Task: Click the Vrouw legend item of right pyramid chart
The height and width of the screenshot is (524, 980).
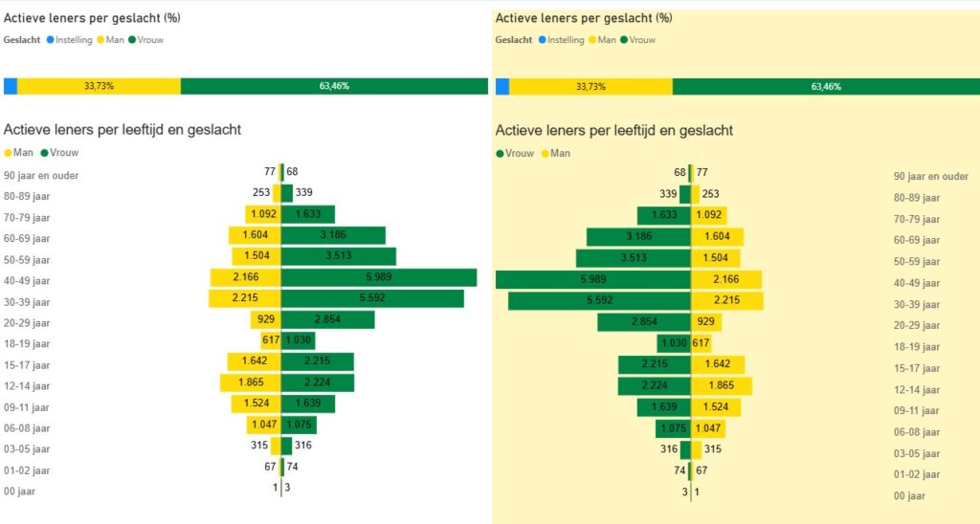Action: tap(514, 153)
